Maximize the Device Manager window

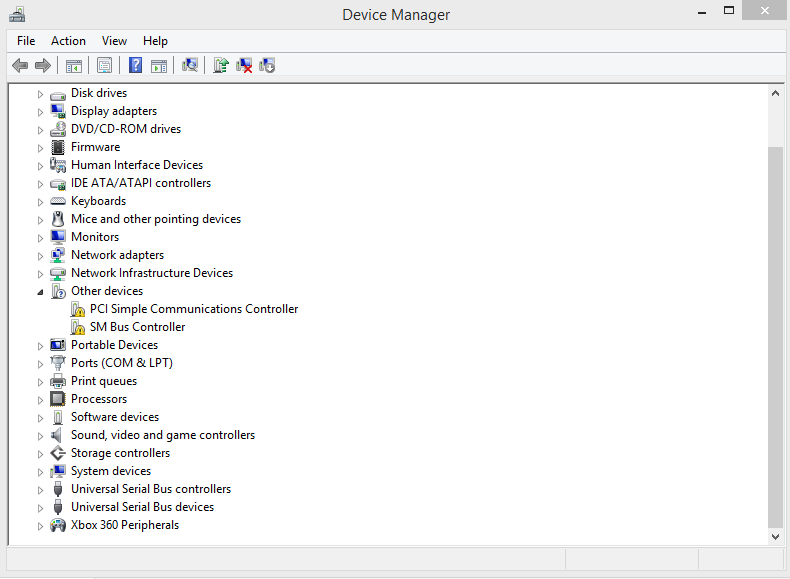click(x=729, y=11)
